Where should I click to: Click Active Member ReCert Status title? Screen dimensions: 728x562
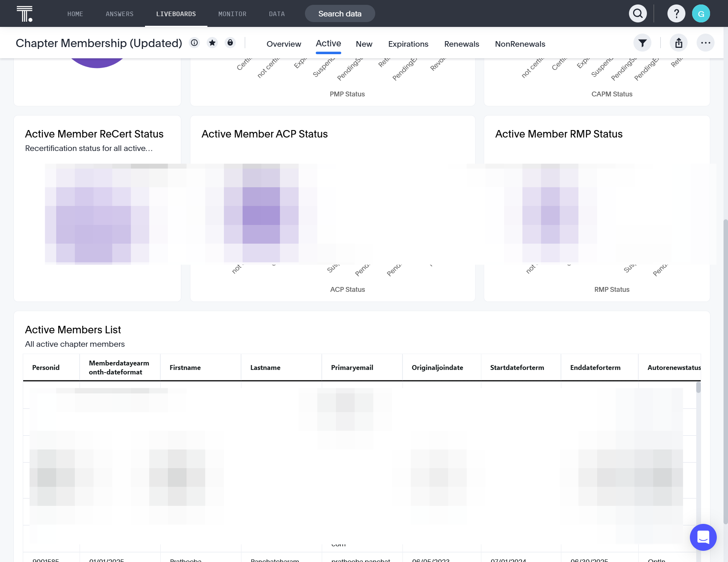click(94, 134)
